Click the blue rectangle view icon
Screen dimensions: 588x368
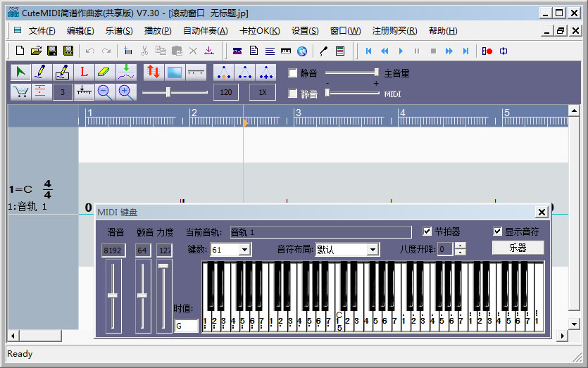pos(175,72)
